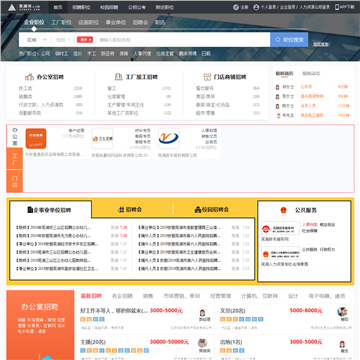Screen dimensions: 360x360
Task: Select the orange 工厂 vertical tab
Action: click(x=15, y=159)
